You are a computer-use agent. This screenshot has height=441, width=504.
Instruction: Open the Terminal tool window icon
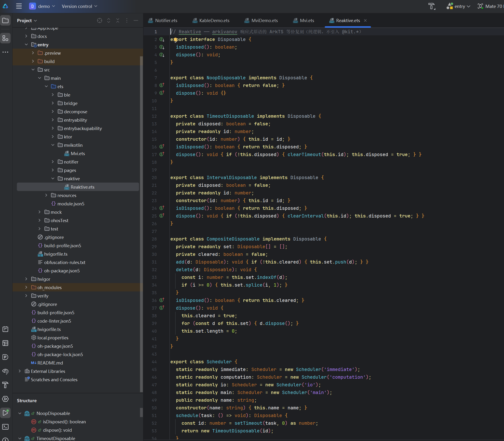[5, 427]
